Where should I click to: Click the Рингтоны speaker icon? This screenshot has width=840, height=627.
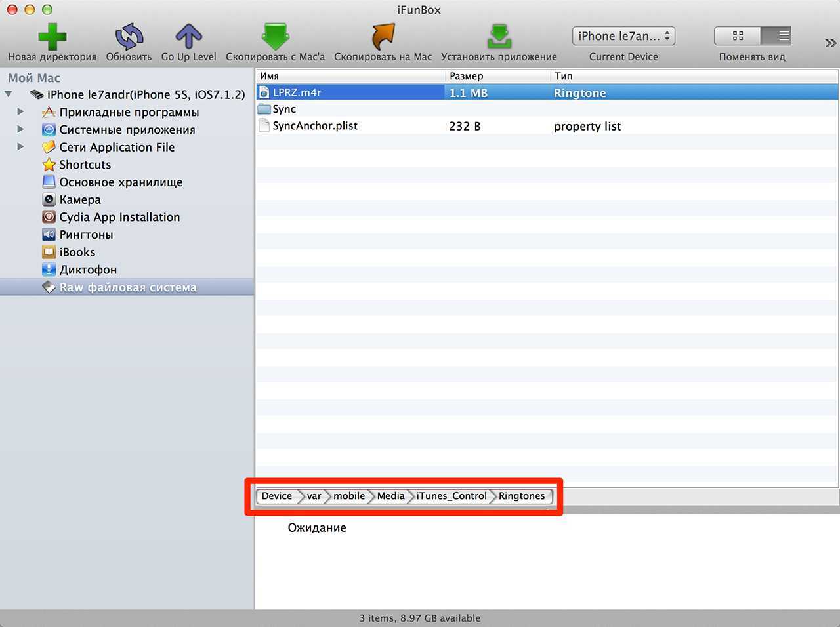49,234
